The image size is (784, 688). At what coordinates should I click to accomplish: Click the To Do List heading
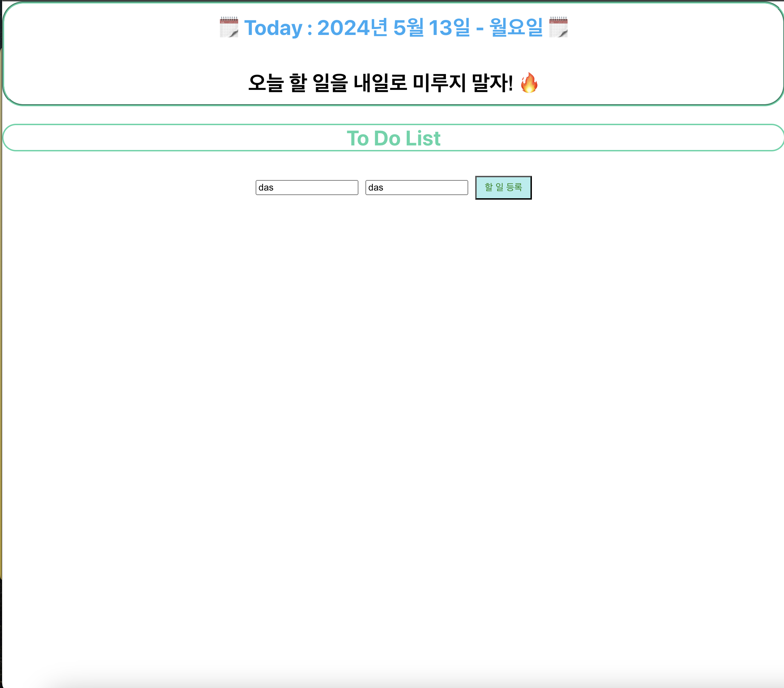coord(393,138)
